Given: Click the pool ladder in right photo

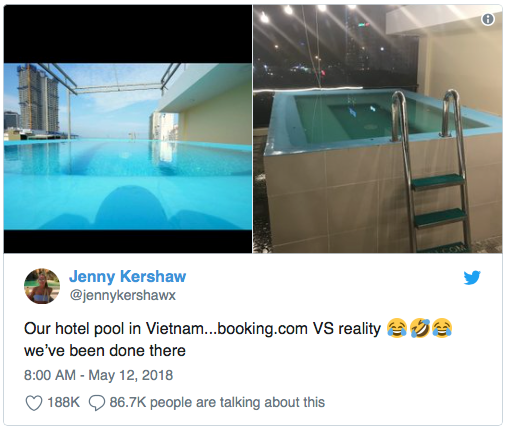Looking at the screenshot, I should (x=431, y=170).
